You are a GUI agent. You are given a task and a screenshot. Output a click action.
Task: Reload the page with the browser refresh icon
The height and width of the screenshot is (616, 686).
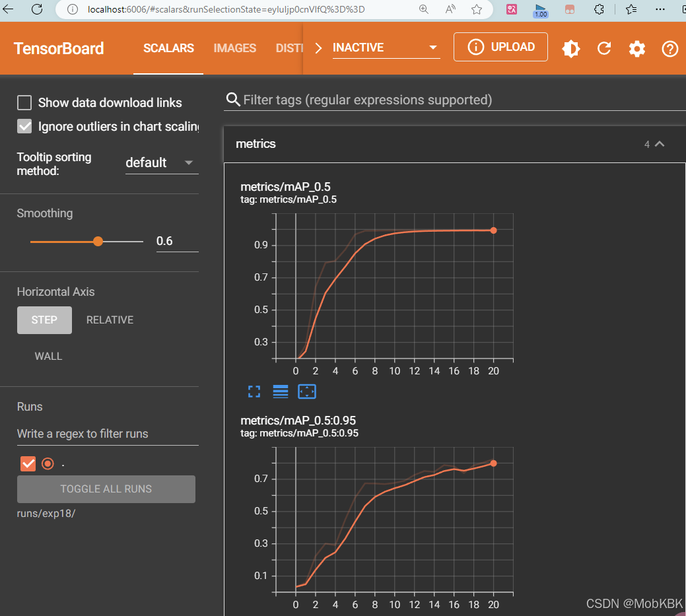pyautogui.click(x=37, y=9)
